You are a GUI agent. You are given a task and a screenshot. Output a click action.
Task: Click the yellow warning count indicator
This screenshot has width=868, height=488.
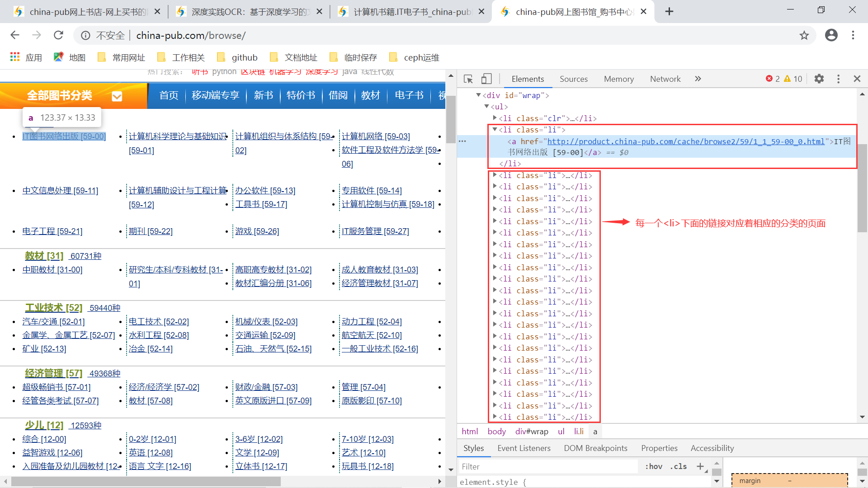coord(793,79)
